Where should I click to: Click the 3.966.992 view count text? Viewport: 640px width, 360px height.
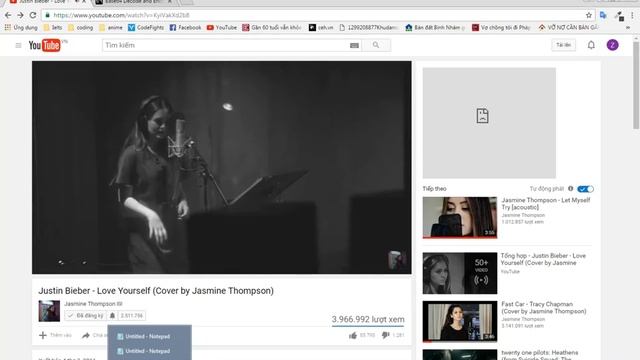tap(368, 319)
